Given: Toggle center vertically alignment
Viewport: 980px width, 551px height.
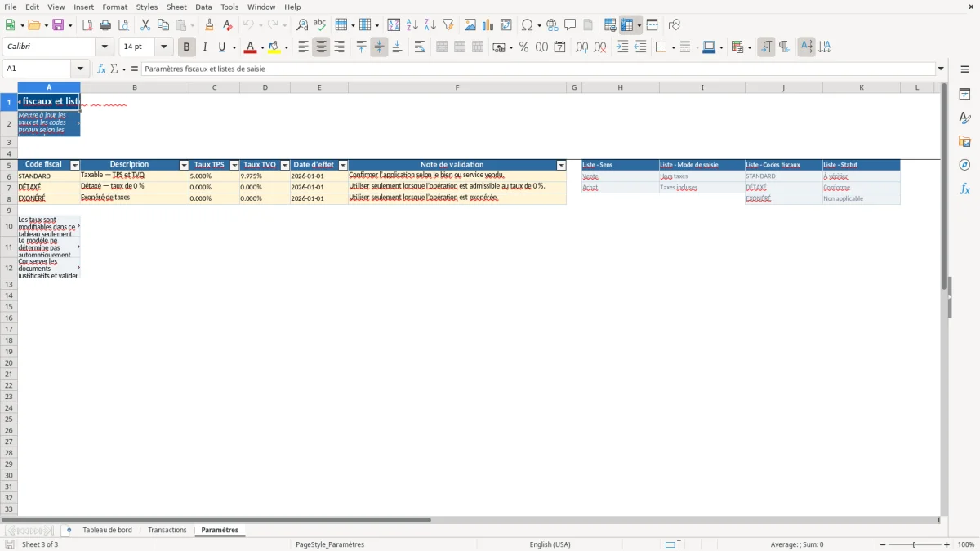Looking at the screenshot, I should pyautogui.click(x=379, y=47).
